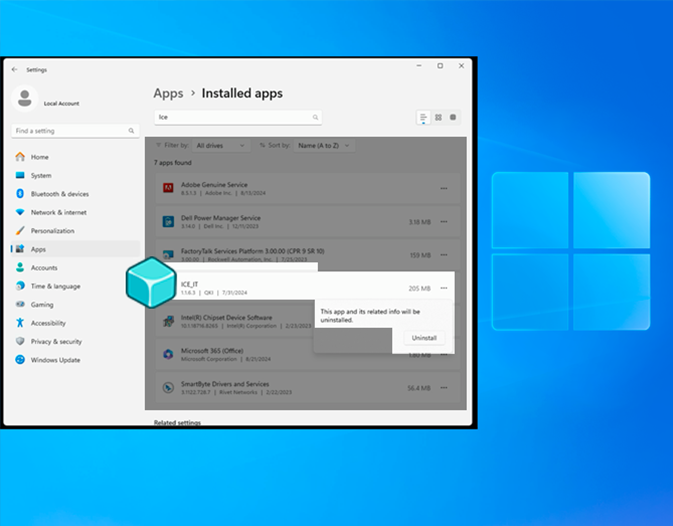The image size is (673, 526).
Task: Switch to list view layout
Action: click(x=424, y=117)
